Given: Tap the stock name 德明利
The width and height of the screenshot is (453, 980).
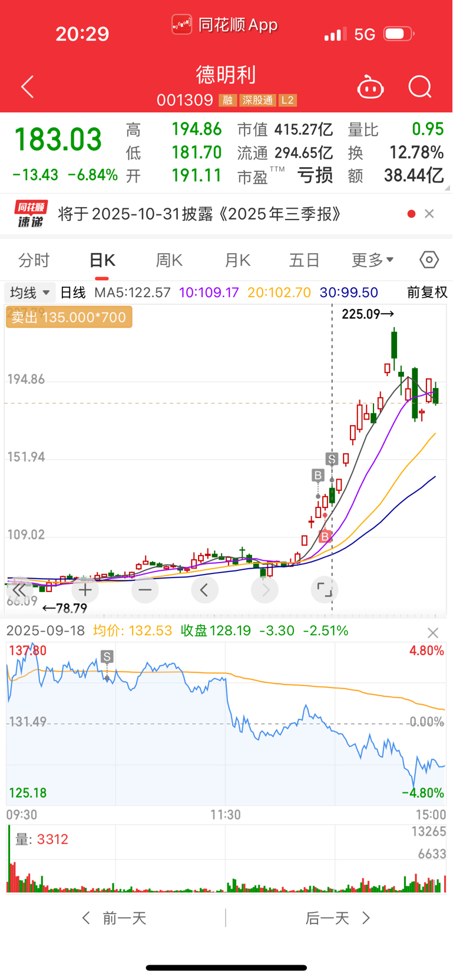Looking at the screenshot, I should pos(226,75).
